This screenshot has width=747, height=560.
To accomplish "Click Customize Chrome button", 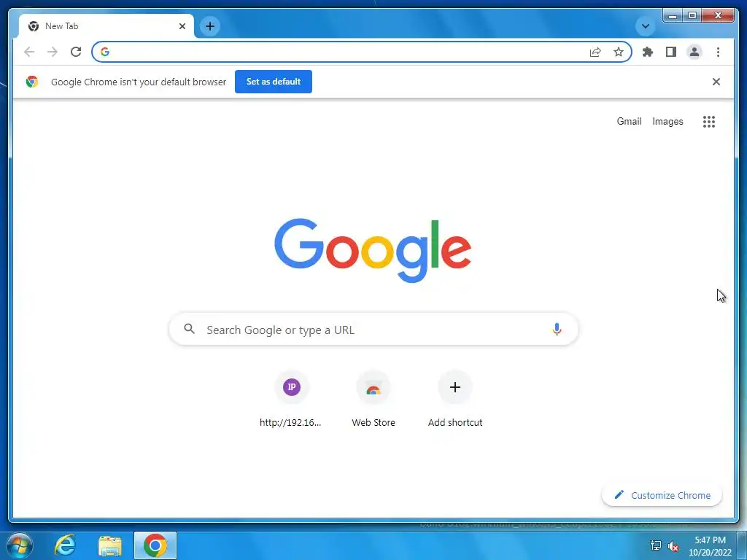I will point(662,495).
